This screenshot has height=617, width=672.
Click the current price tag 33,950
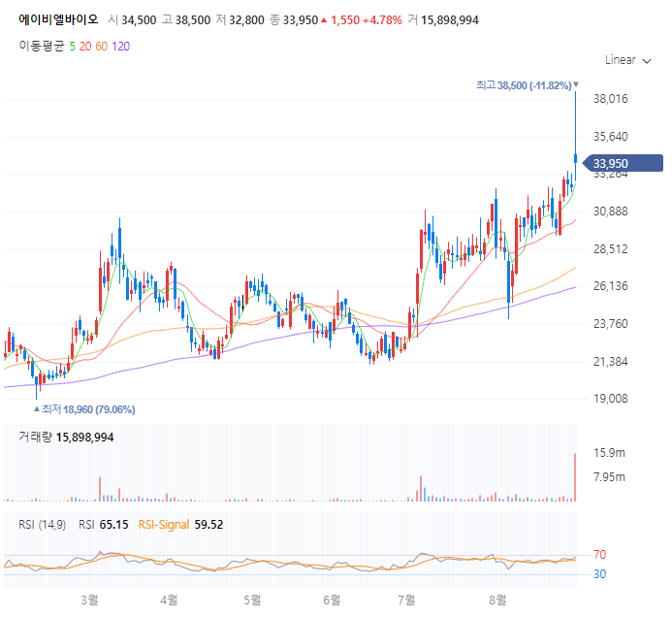tap(624, 163)
